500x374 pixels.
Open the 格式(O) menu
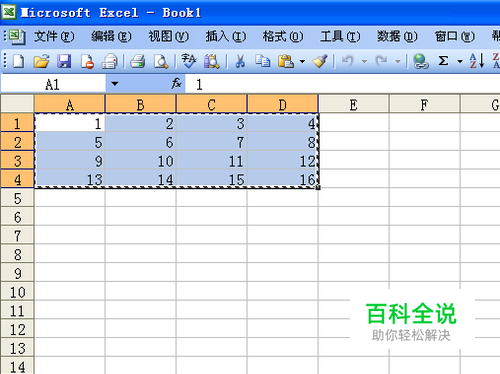coord(283,36)
